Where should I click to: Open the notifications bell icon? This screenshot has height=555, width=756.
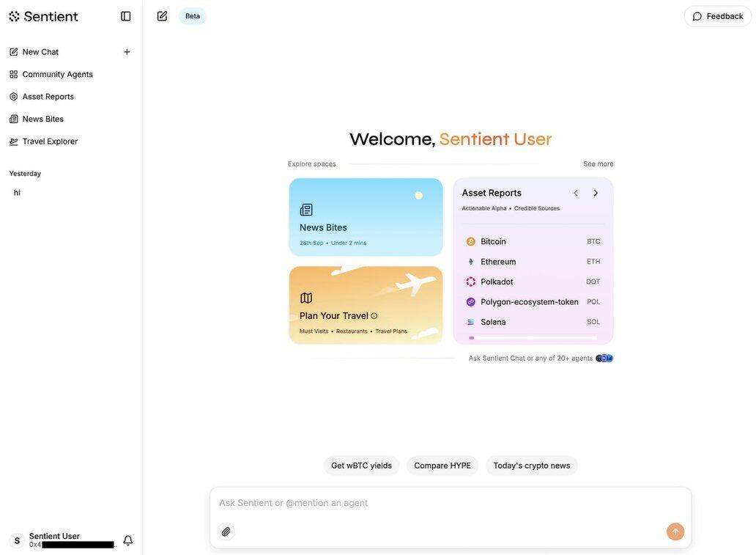(127, 540)
